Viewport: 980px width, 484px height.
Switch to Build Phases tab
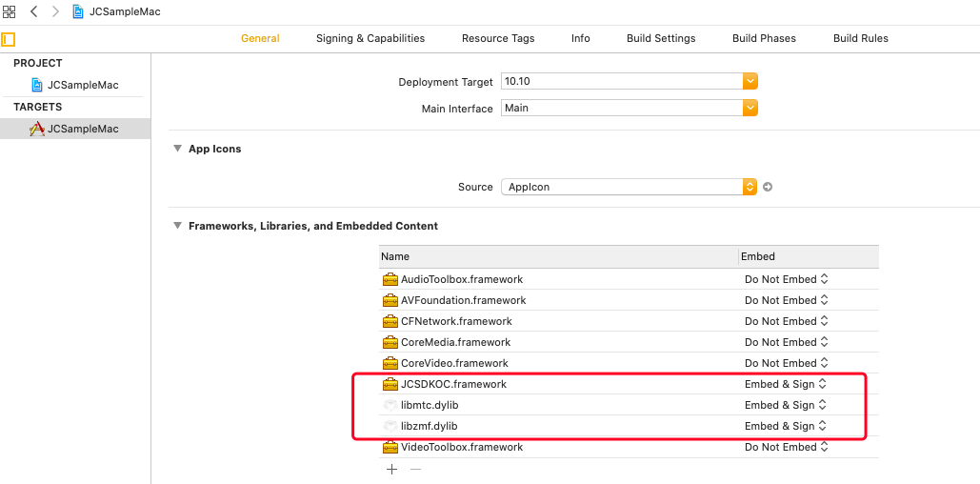pos(765,38)
